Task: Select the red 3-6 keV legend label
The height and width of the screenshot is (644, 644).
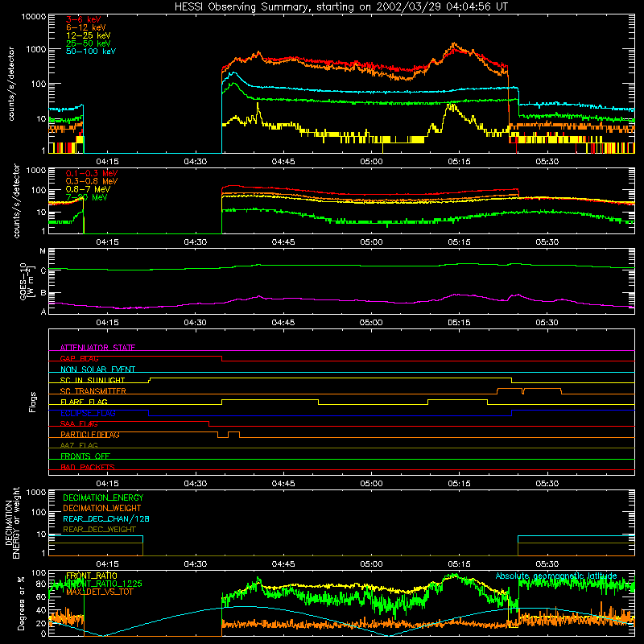Action: [x=83, y=19]
